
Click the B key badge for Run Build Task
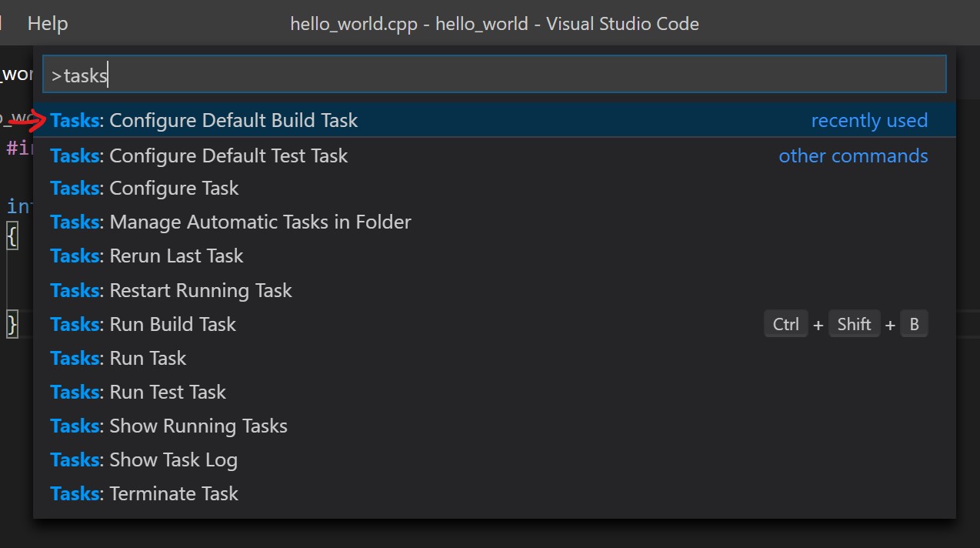(914, 325)
